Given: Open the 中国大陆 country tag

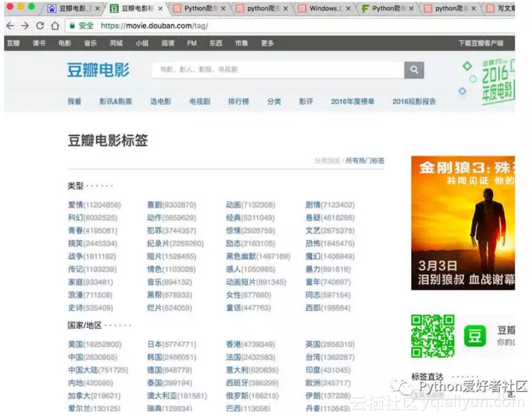Looking at the screenshot, I should (x=83, y=370).
